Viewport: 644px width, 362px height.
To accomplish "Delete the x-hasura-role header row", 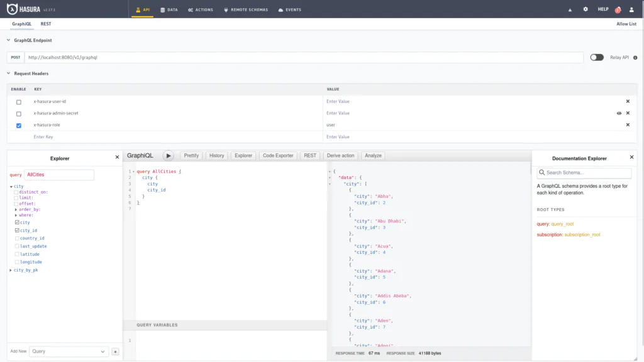I will coord(628,125).
